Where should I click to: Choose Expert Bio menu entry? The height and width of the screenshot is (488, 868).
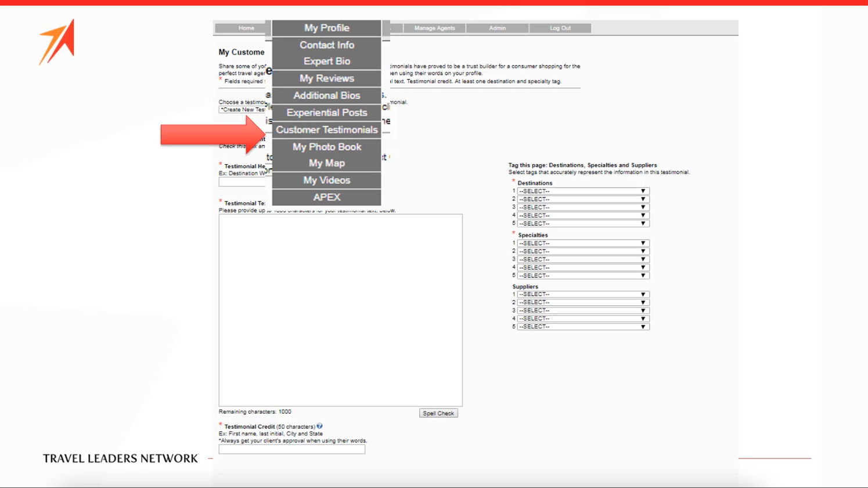[327, 61]
